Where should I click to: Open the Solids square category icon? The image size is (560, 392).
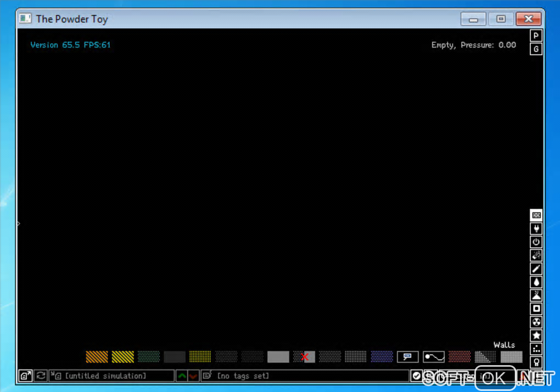536,309
